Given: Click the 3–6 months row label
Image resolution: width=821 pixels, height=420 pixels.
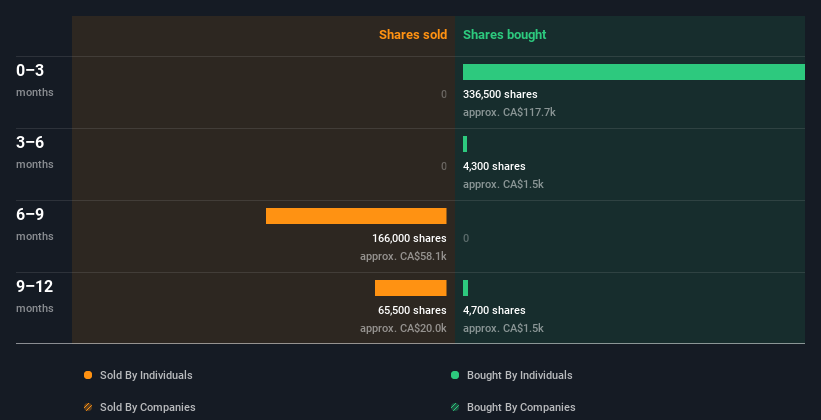Looking at the screenshot, I should [35, 152].
